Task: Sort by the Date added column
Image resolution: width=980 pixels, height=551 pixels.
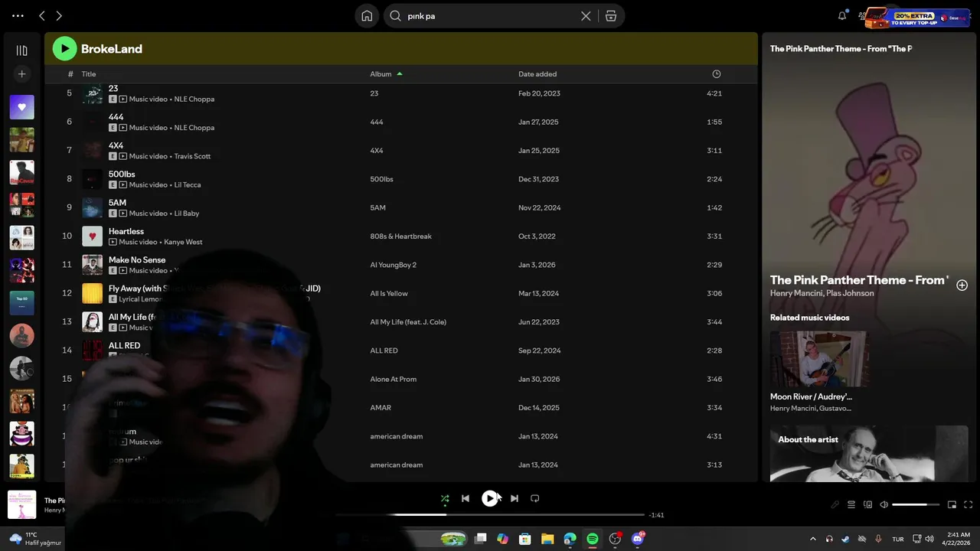Action: (x=537, y=74)
